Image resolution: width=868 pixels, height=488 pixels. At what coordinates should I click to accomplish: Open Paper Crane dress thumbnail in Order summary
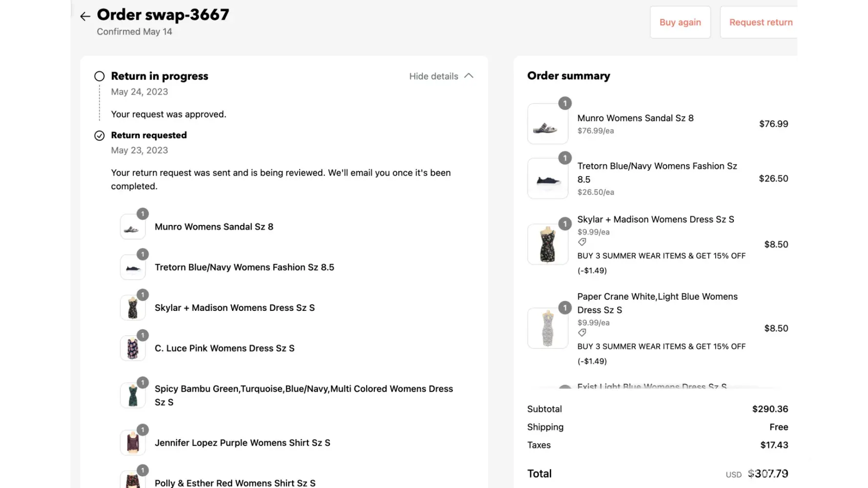point(547,328)
